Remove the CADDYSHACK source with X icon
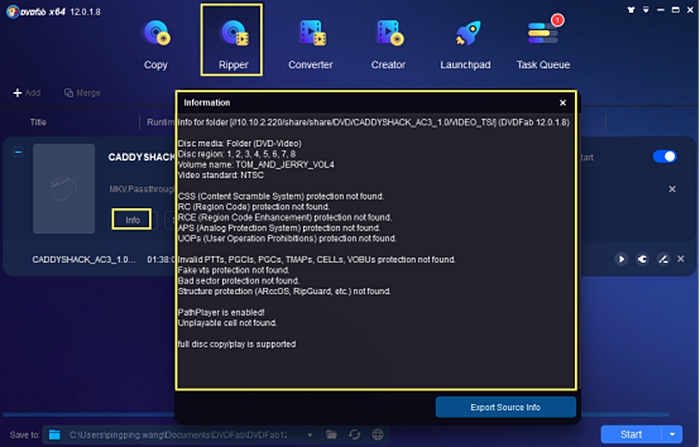The height and width of the screenshot is (447, 700). tap(672, 189)
